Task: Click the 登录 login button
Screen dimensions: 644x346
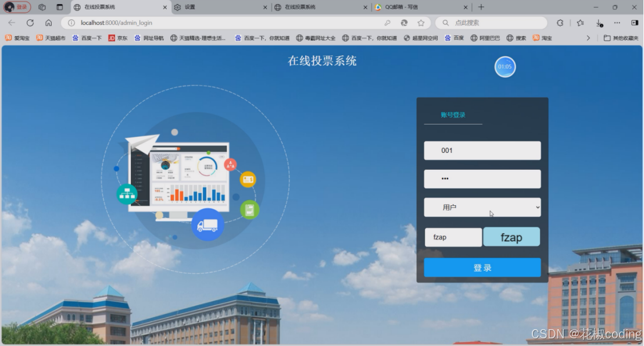Action: [482, 267]
